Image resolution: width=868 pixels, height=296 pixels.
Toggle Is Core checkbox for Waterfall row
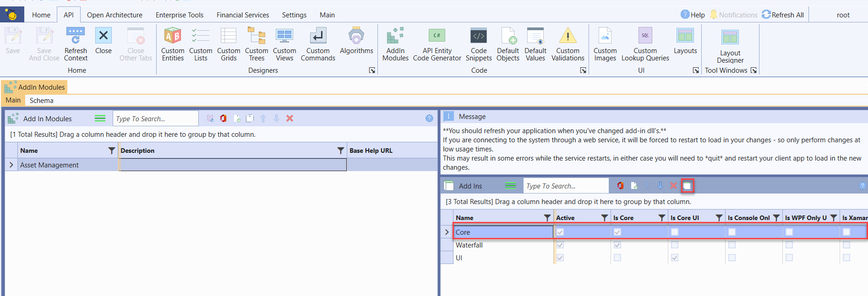coord(617,245)
